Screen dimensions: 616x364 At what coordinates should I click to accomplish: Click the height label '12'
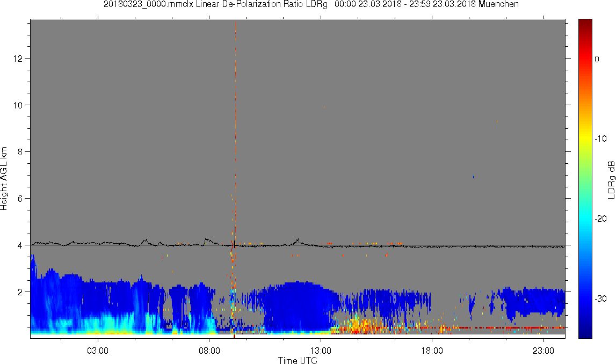pos(18,59)
